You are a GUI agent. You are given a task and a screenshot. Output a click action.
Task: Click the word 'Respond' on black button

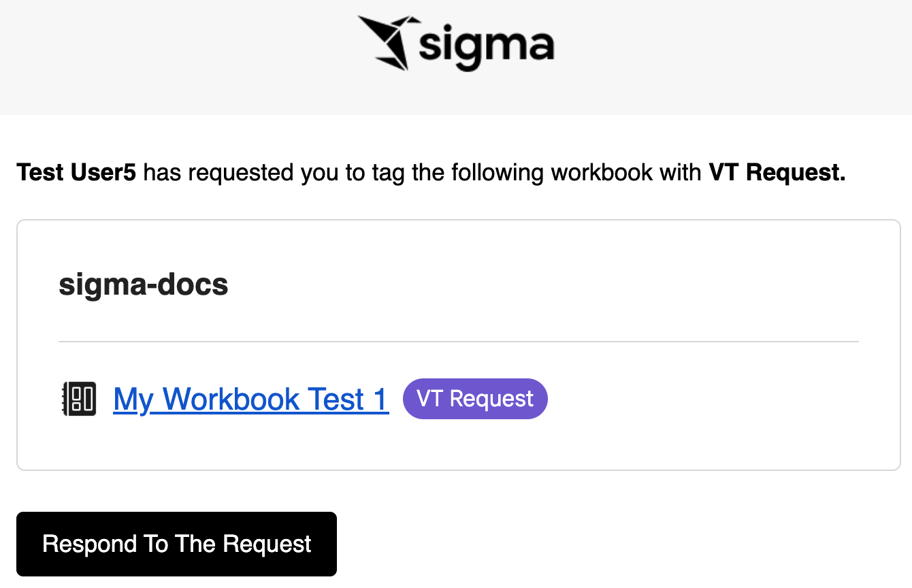pyautogui.click(x=89, y=544)
